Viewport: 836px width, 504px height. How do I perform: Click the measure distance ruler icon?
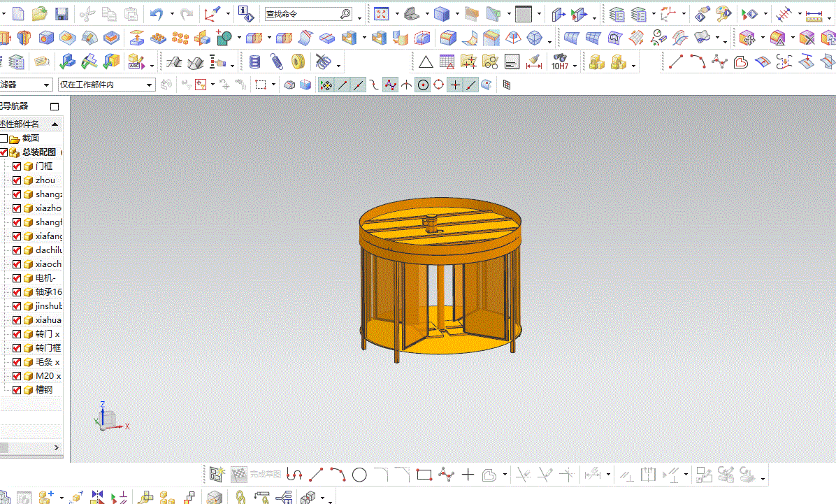814,15
